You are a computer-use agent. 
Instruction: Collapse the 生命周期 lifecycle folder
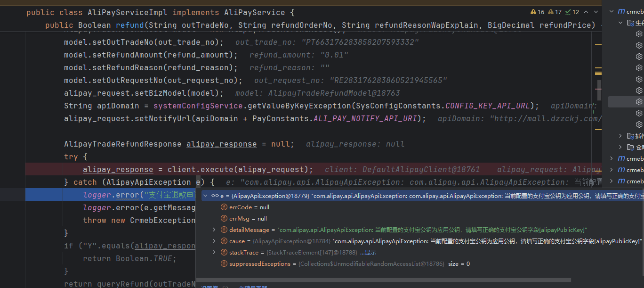[x=620, y=23]
